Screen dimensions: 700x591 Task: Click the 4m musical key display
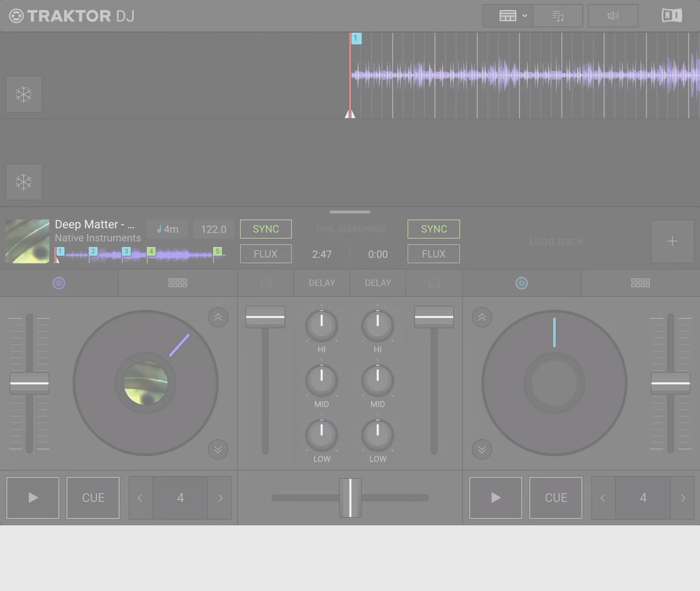[168, 229]
